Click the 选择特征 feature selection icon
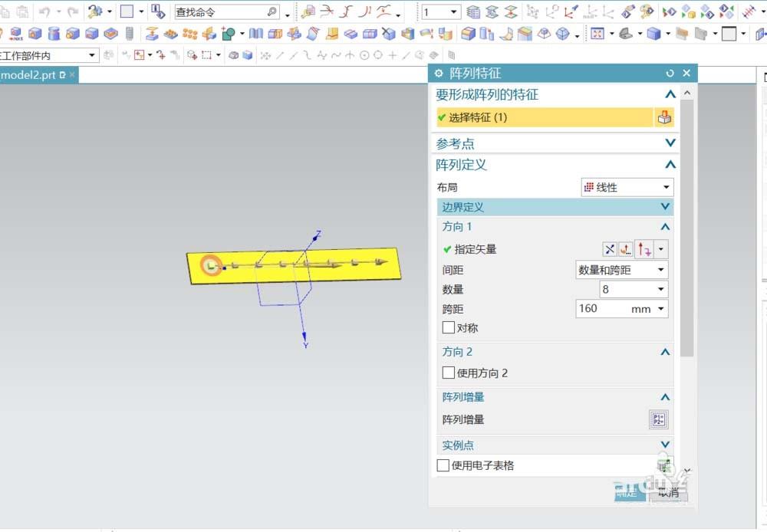 click(664, 117)
